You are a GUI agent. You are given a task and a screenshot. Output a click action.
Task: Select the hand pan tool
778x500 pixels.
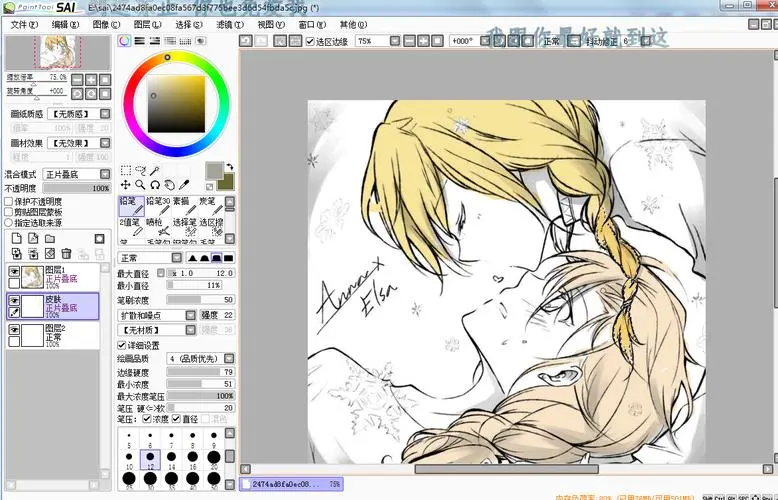coord(170,185)
